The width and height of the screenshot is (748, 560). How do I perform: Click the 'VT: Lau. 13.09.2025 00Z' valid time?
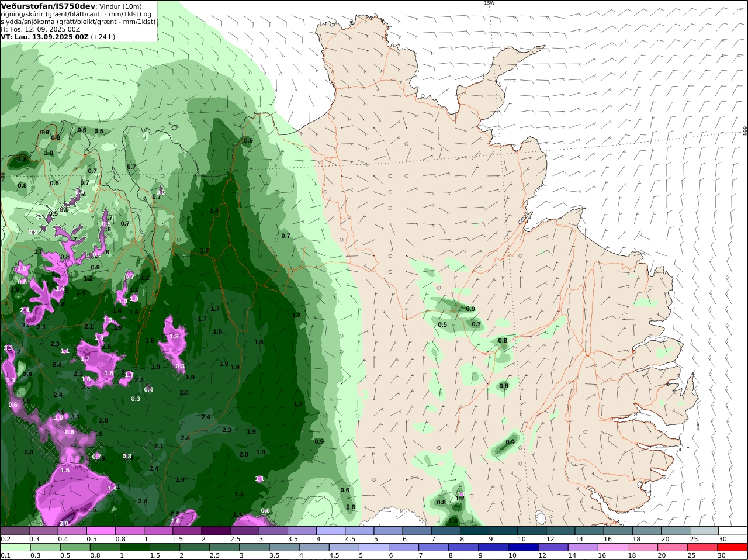pos(44,36)
